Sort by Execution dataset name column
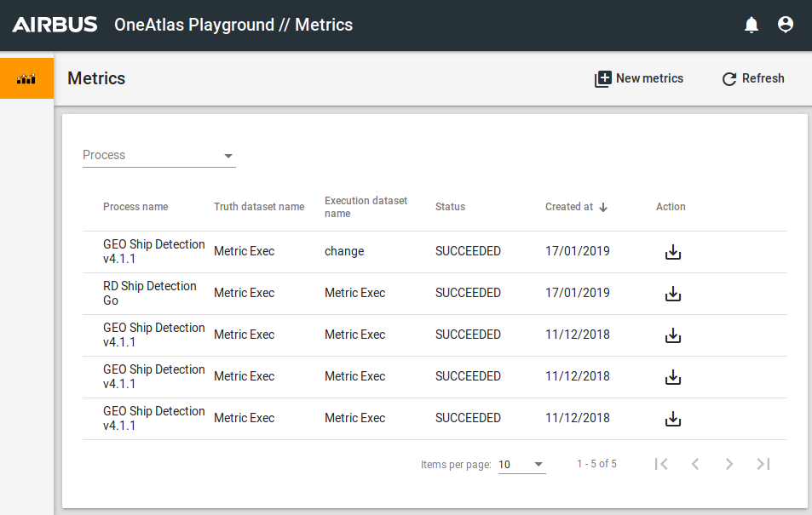Viewport: 812px width, 515px height. [366, 207]
